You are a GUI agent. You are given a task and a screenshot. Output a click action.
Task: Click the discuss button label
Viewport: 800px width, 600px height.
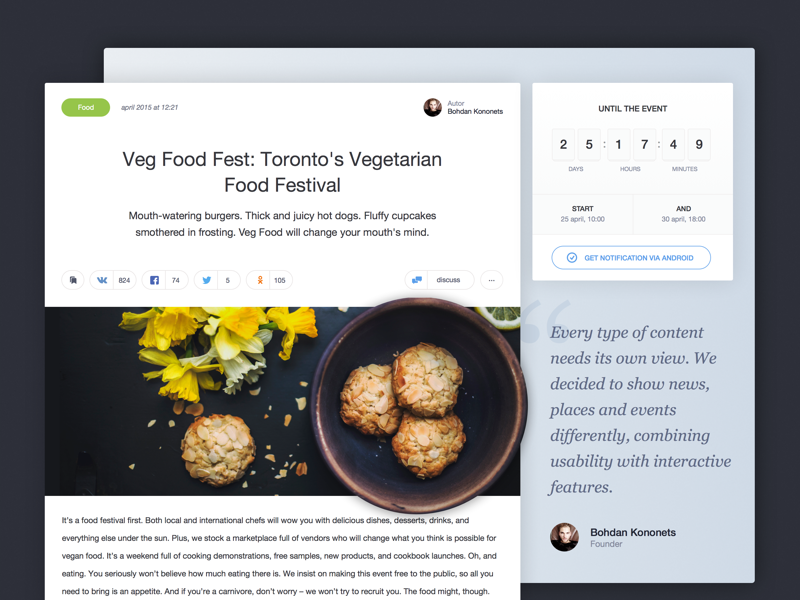[448, 280]
